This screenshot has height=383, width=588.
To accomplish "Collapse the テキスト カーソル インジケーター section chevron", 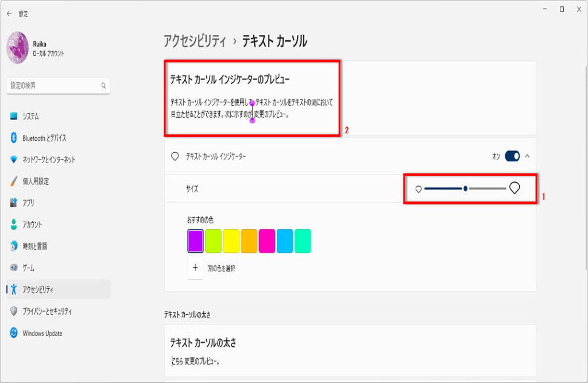I will (x=528, y=156).
